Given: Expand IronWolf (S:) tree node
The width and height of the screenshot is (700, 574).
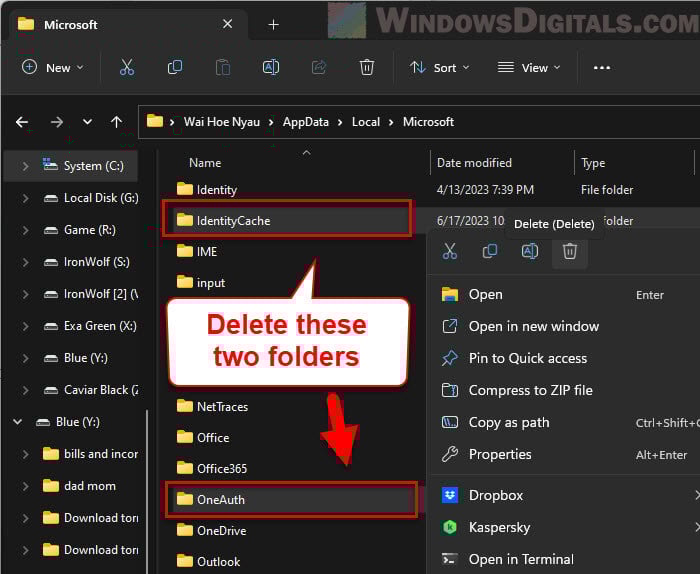Looking at the screenshot, I should pos(25,262).
